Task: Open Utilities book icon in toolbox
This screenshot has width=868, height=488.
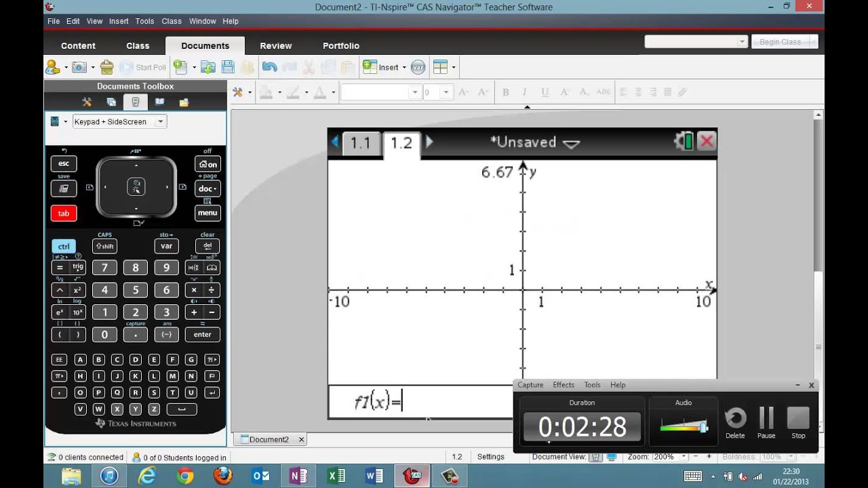Action: pos(160,102)
